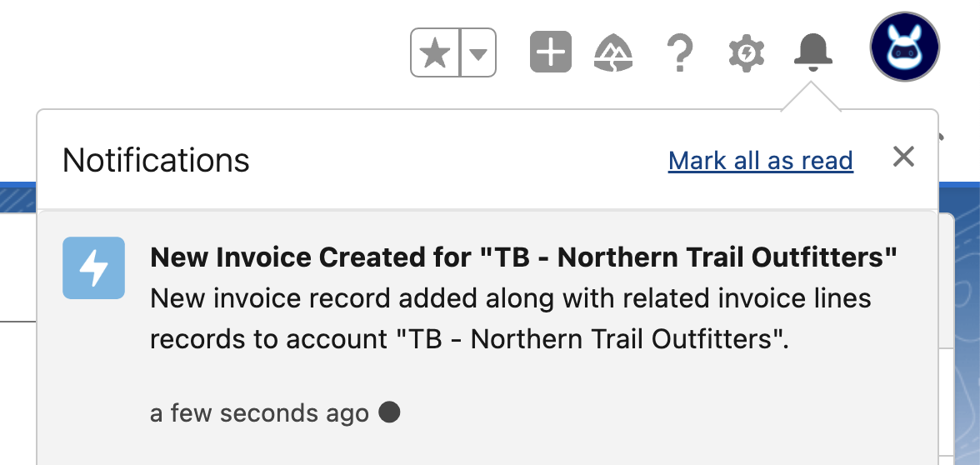980x465 pixels.
Task: Click the Notifications heading
Action: point(157,160)
